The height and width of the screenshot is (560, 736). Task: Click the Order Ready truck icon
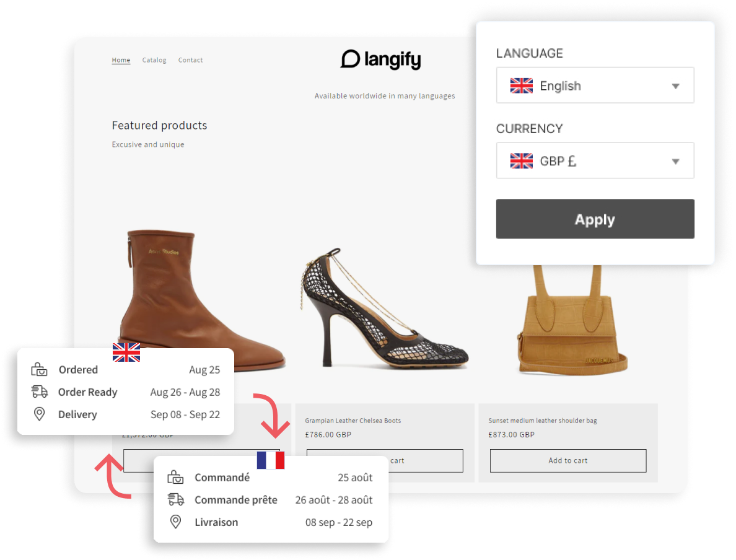40,392
